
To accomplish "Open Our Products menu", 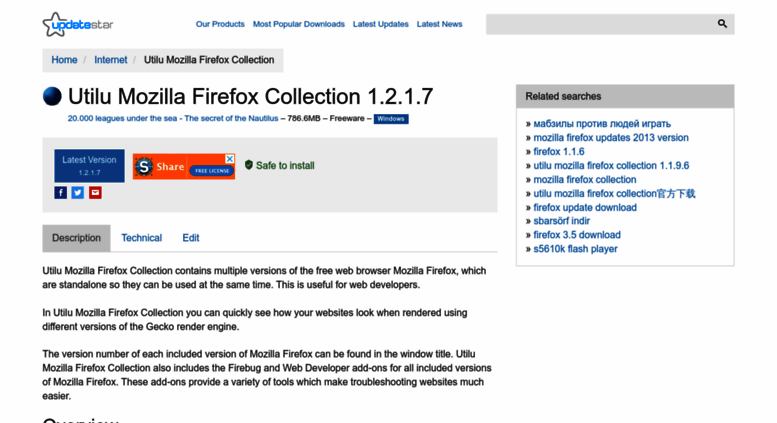I will click(220, 24).
